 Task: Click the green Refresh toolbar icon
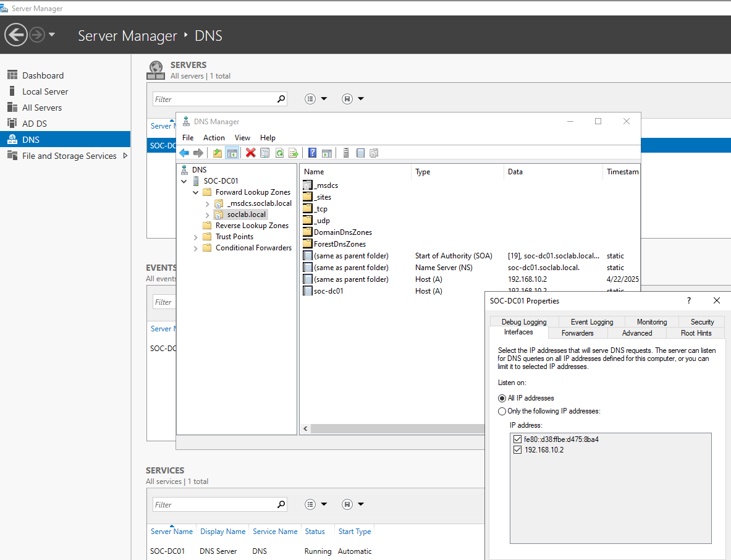tap(279, 153)
